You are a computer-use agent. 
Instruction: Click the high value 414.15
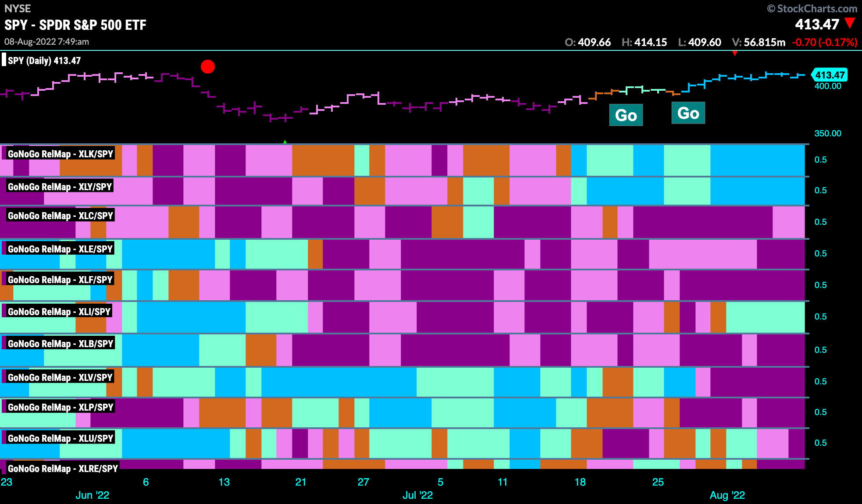coord(651,42)
